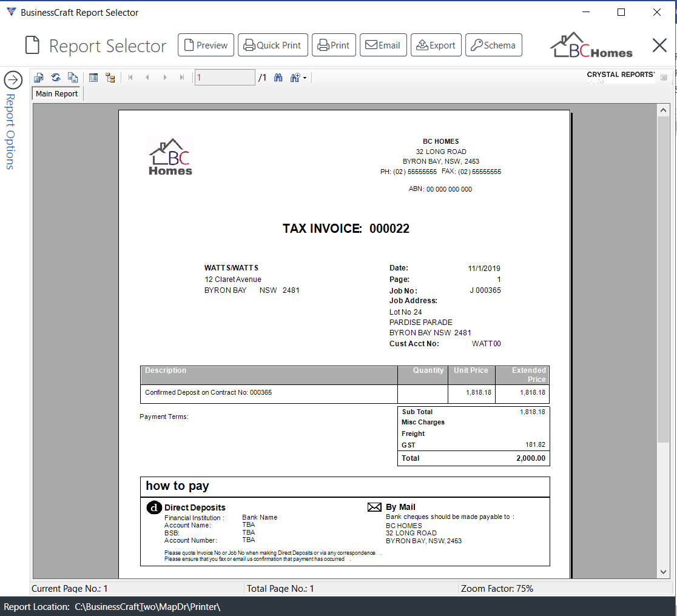Viewport: 677px width, 616px height.
Task: Close the Crystal Reports tab view
Action: [664, 77]
